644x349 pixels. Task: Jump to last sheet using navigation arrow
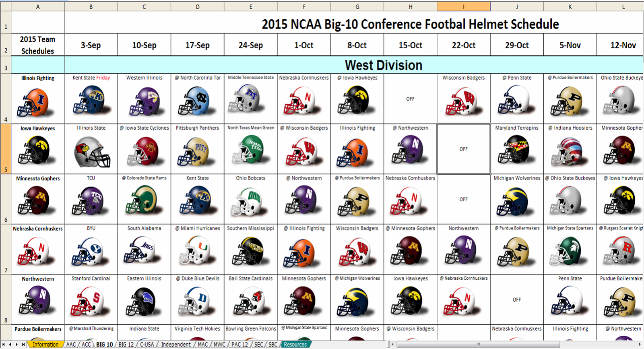(x=23, y=345)
